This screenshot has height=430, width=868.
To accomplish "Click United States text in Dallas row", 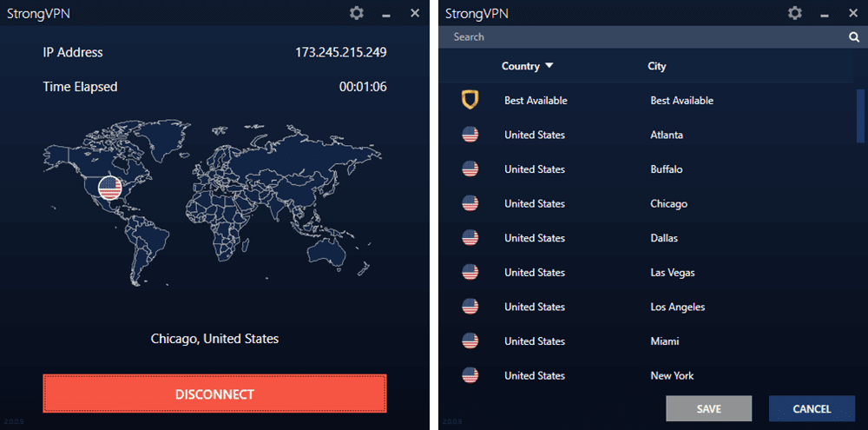I will pos(535,238).
